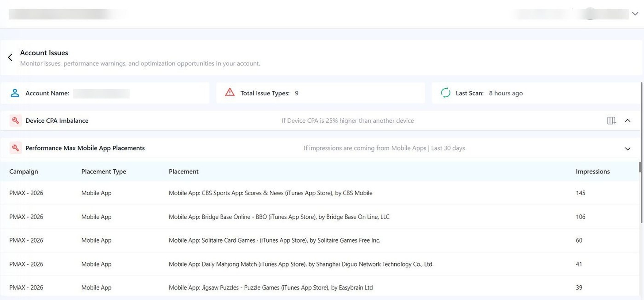Screen dimensions: 644x300
Task: Click the blurred account name field
Action: pyautogui.click(x=102, y=94)
